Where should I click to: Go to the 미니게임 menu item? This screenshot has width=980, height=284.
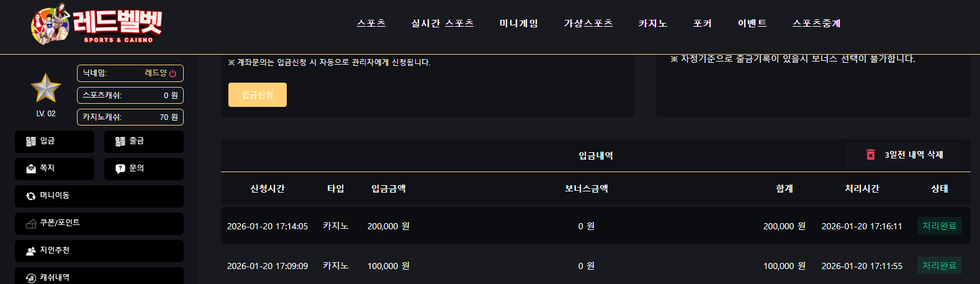click(519, 24)
